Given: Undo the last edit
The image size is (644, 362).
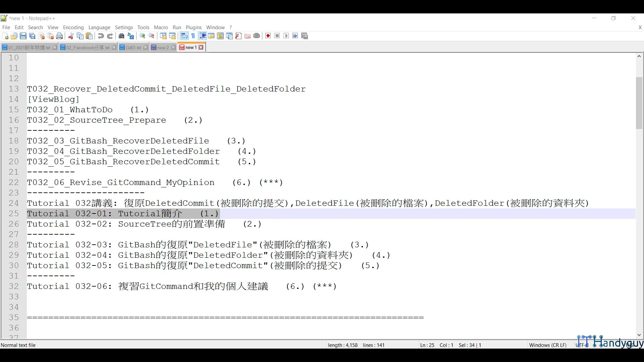Looking at the screenshot, I should (101, 36).
